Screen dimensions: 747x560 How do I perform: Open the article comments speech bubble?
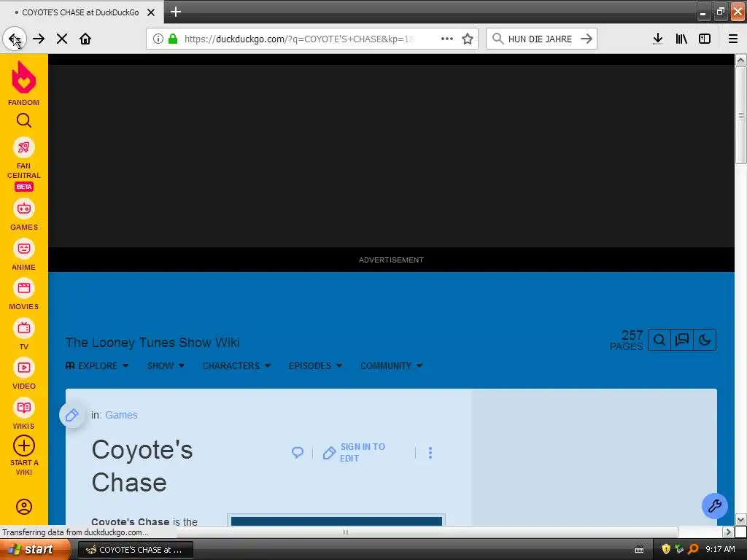point(298,452)
